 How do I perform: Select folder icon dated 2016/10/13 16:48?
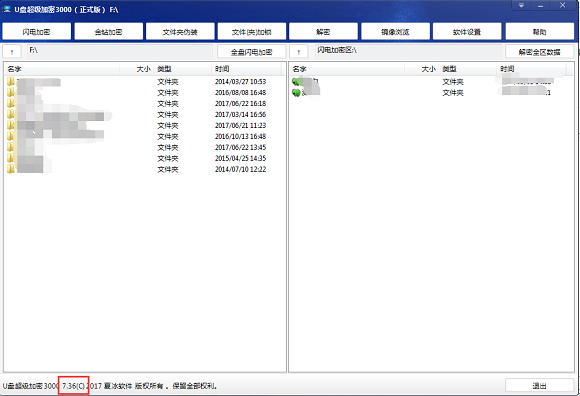pyautogui.click(x=11, y=136)
